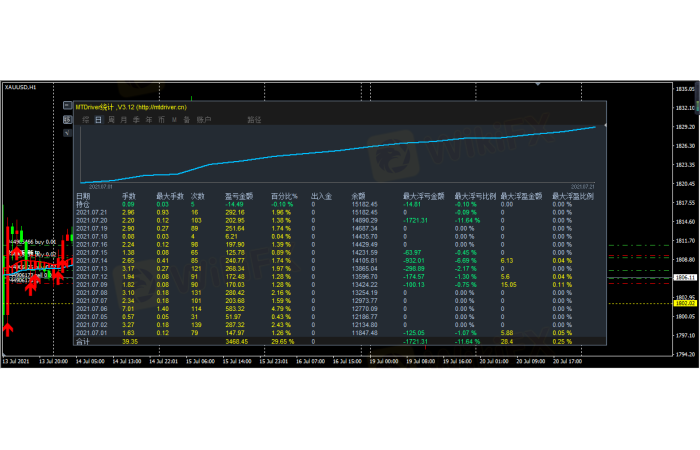Click the total lots value 39.35

click(x=130, y=342)
